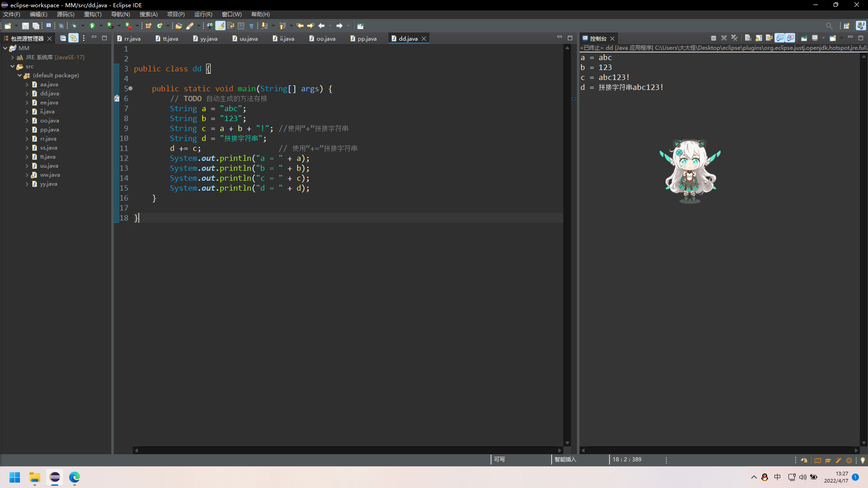Screen dimensions: 868x488
Task: Collapse the src folder
Action: (x=13, y=66)
